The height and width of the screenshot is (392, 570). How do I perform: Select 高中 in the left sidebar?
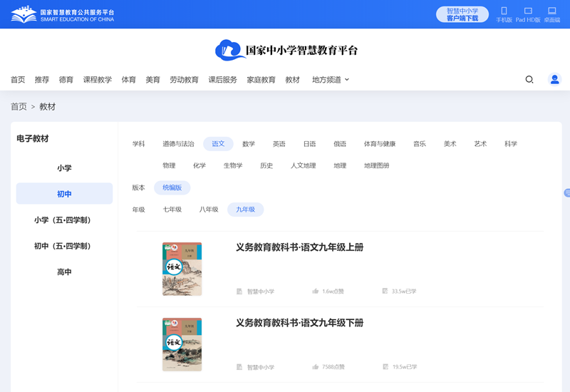[x=64, y=272]
